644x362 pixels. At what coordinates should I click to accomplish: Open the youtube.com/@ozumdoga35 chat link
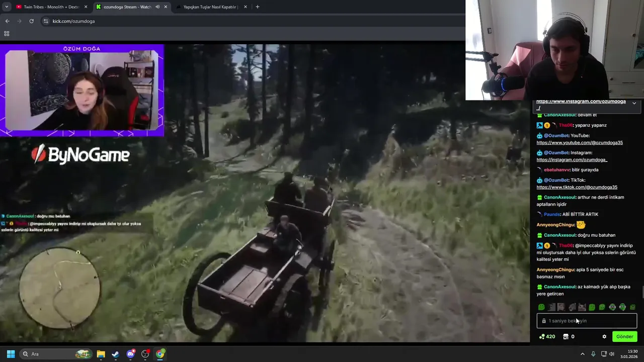pyautogui.click(x=580, y=143)
